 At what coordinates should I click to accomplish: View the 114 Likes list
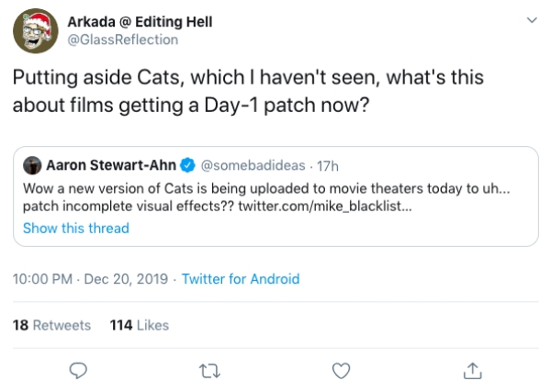coord(139,325)
